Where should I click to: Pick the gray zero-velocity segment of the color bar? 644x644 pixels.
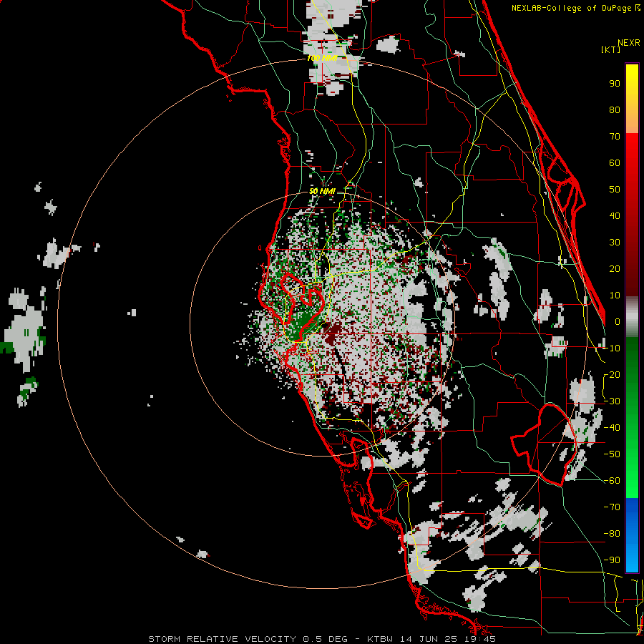tap(632, 318)
